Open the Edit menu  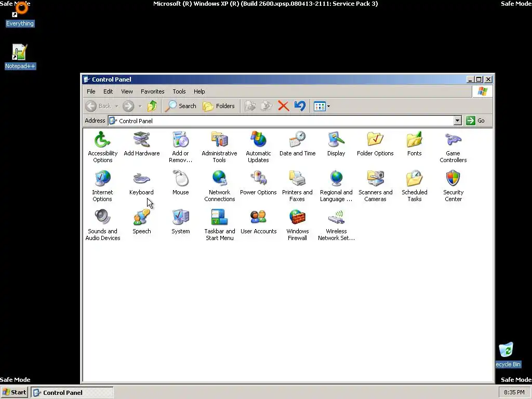(x=108, y=91)
